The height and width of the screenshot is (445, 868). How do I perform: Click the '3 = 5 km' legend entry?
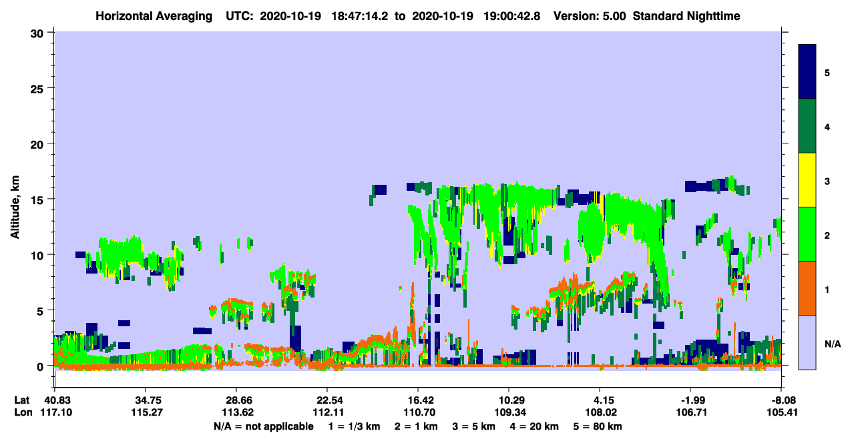pyautogui.click(x=475, y=426)
